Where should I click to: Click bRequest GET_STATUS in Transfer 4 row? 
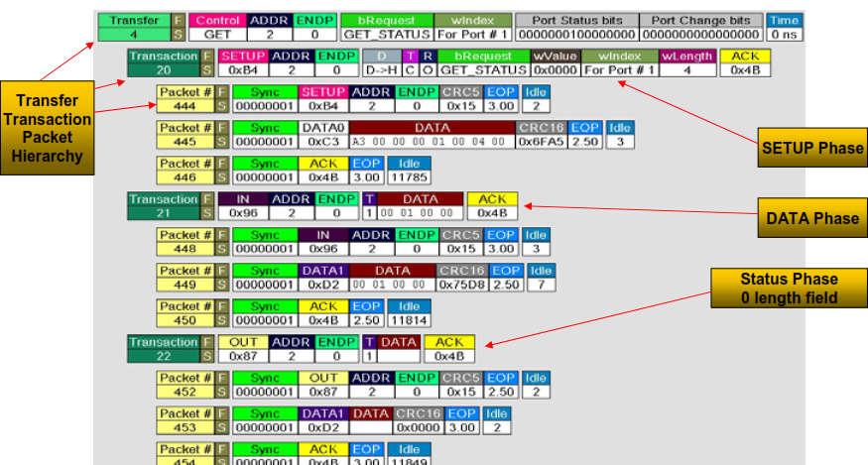click(387, 27)
